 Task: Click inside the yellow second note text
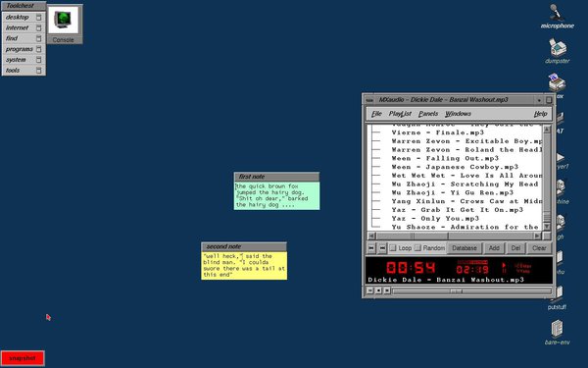244,266
